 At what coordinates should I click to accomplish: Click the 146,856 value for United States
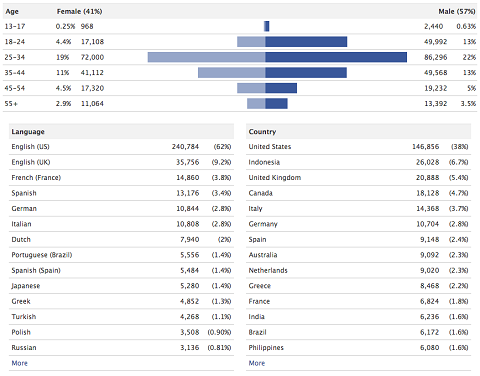click(x=426, y=147)
